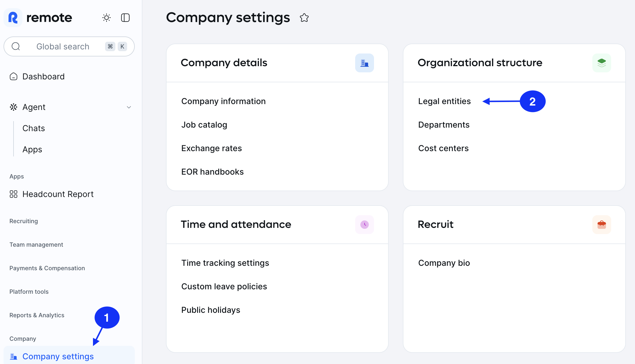Screen dimensions: 635x364
Task: Open Apps under Agent
Action: pos(32,149)
